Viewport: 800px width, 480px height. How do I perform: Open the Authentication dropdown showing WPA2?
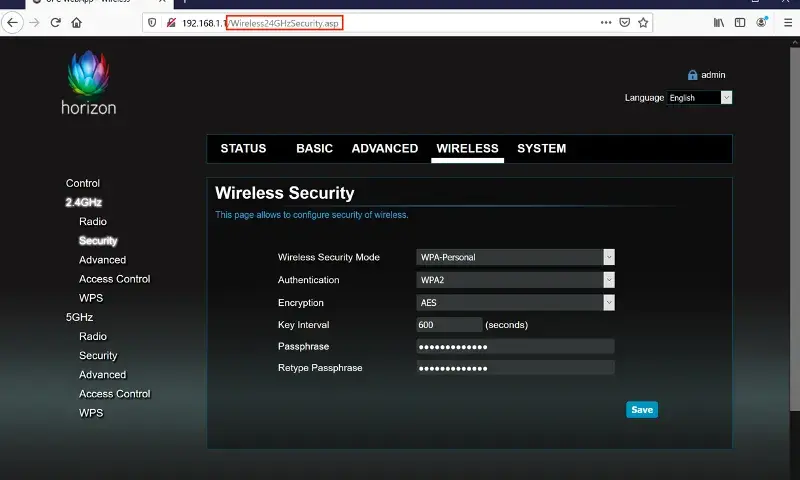515,280
